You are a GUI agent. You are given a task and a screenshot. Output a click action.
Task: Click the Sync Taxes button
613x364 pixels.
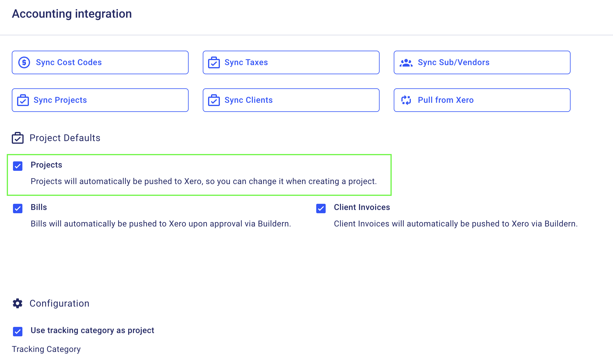291,62
